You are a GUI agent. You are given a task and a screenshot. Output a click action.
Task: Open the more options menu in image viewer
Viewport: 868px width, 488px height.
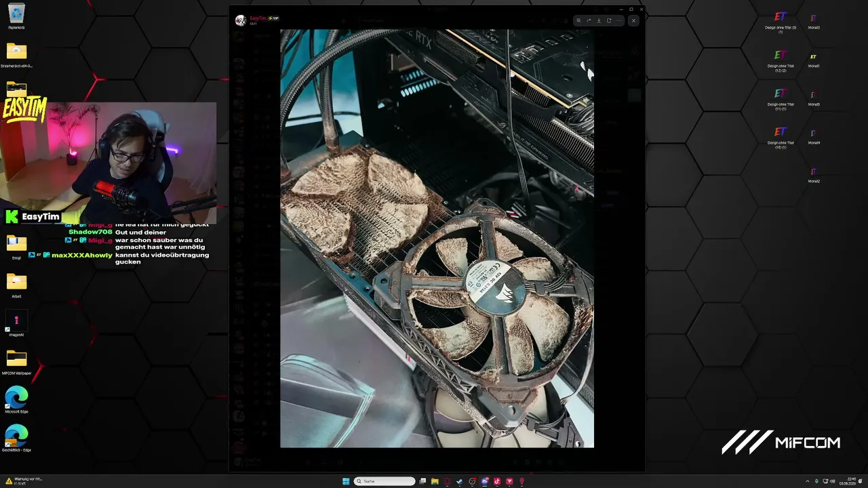point(618,20)
